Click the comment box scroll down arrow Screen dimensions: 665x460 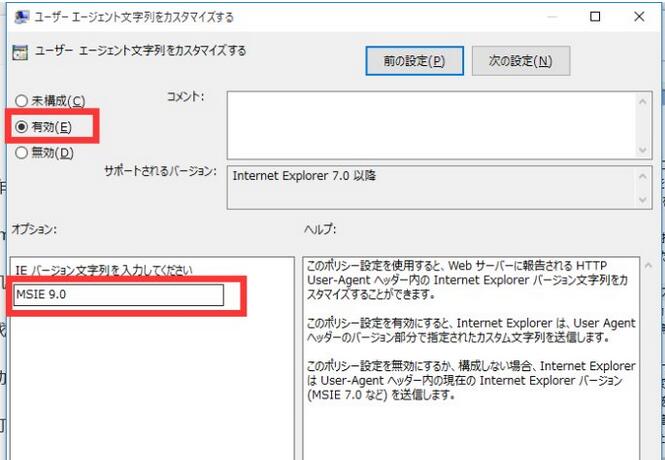coord(643,148)
